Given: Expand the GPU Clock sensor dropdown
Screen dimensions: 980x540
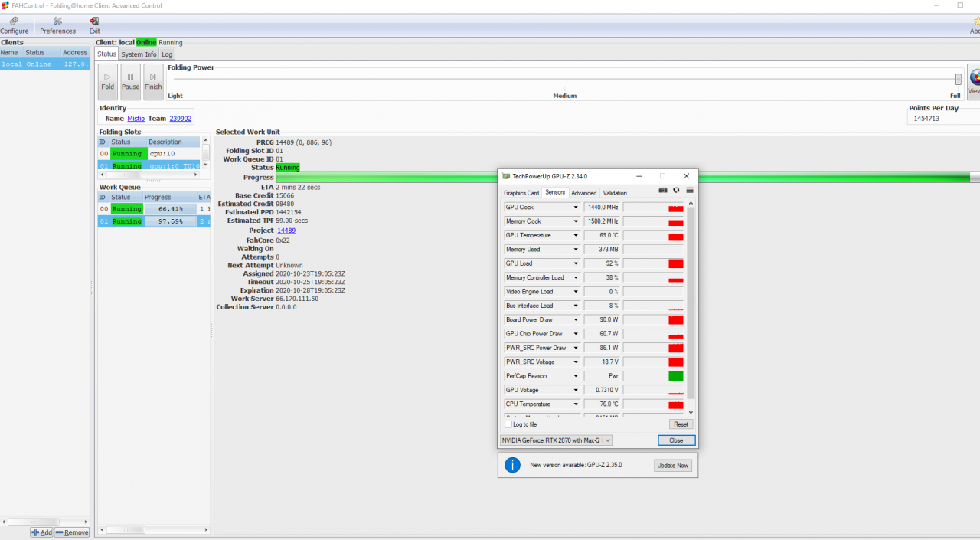Looking at the screenshot, I should (576, 208).
